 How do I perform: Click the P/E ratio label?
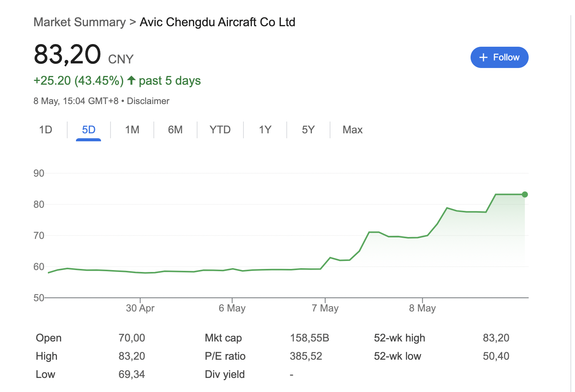click(225, 356)
